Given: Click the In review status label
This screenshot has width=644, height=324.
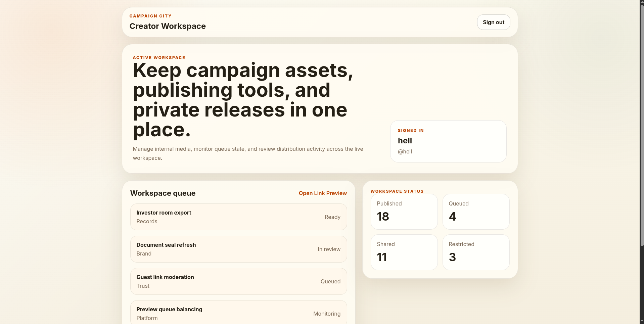Looking at the screenshot, I should pyautogui.click(x=329, y=249).
